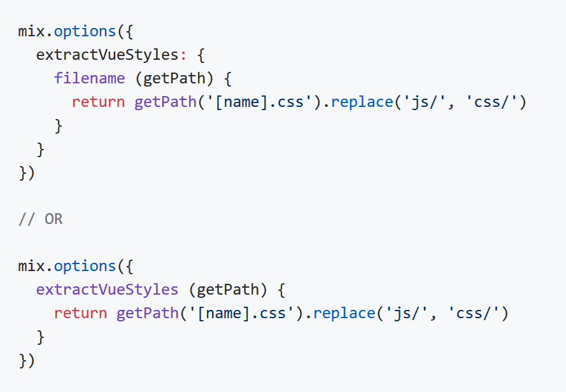Viewport: 566px width, 392px height.
Task: Click the first purple getPath call
Action: [166, 102]
